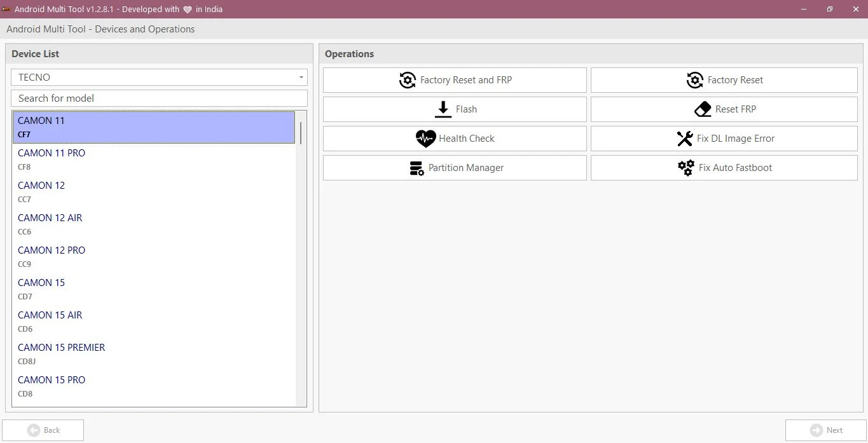Focus the Search for model field
Image resolution: width=868 pixels, height=443 pixels.
pyautogui.click(x=159, y=98)
